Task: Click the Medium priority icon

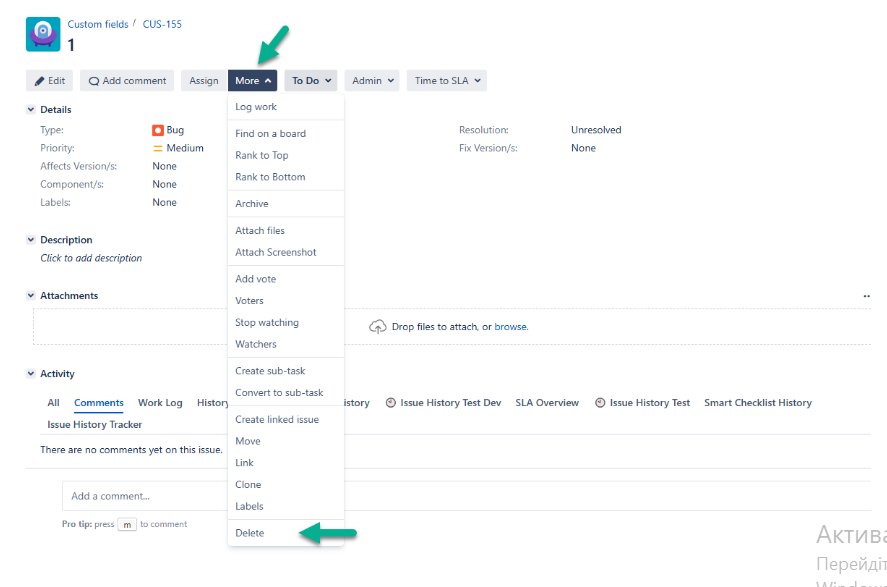Action: 158,148
